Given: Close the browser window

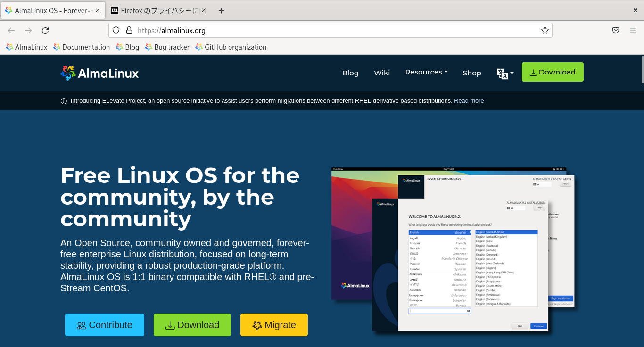Looking at the screenshot, I should coord(636,10).
